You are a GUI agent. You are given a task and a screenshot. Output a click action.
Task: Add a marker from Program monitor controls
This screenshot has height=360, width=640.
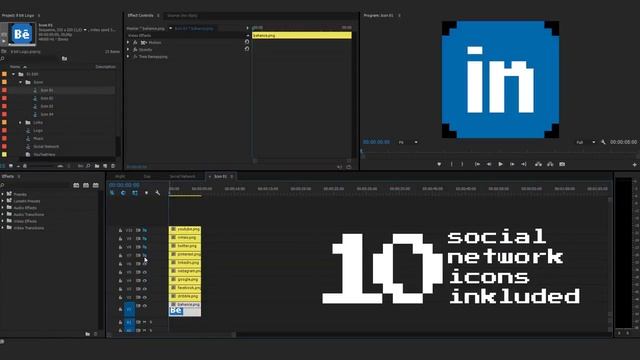coord(439,164)
